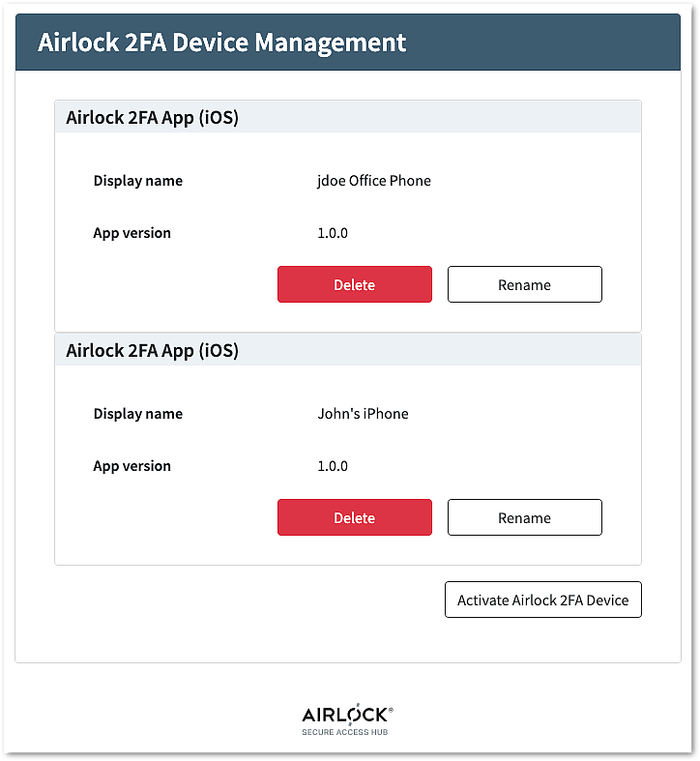Rename the jdoe Office Phone device
Viewport: 700px width, 761px height.
point(524,285)
